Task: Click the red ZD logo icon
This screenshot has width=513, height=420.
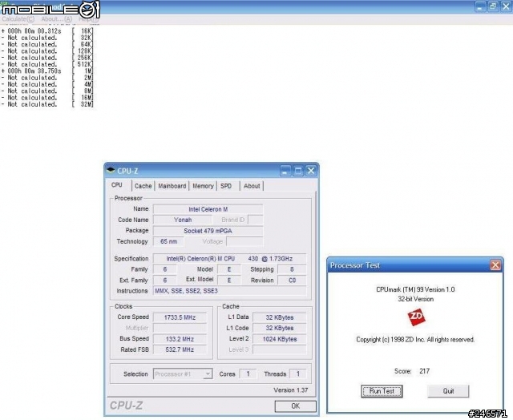Action: point(416,317)
